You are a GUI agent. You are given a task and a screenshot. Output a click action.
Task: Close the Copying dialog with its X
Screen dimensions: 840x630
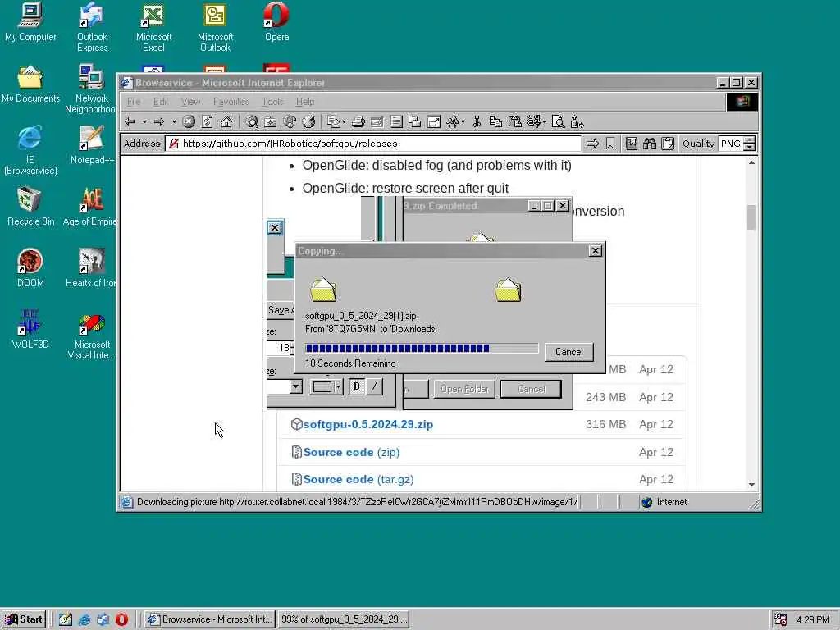click(x=596, y=251)
